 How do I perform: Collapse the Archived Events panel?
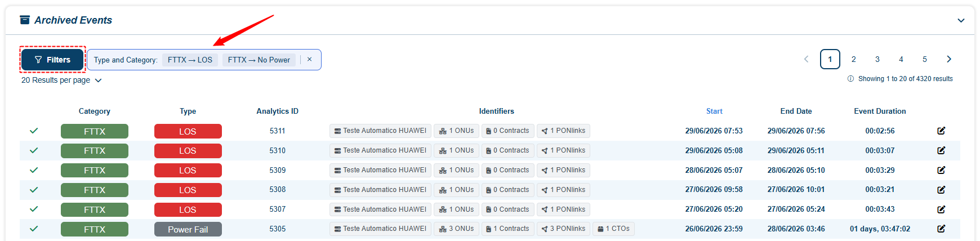pos(961,20)
